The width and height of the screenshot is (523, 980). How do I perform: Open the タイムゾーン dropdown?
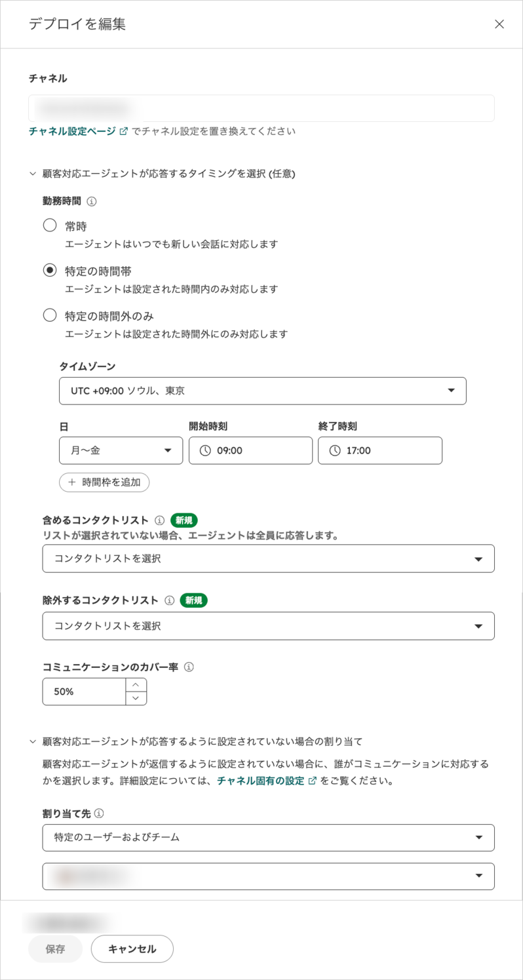click(263, 391)
